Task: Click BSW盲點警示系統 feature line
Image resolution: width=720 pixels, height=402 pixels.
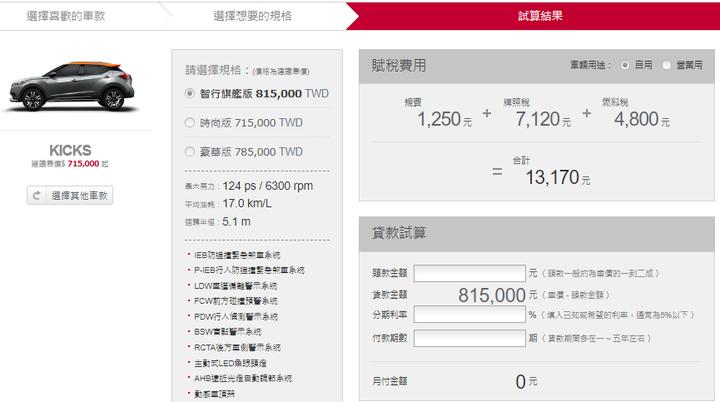Action: [x=227, y=332]
